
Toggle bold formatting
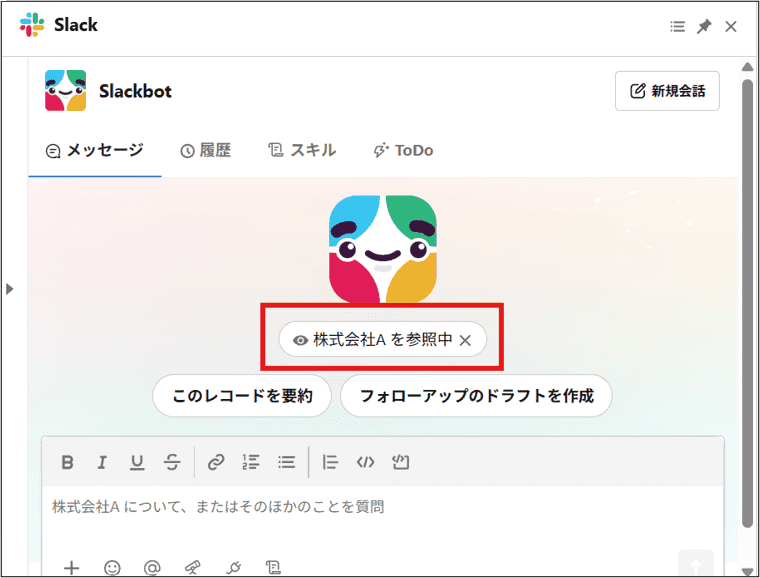(67, 462)
